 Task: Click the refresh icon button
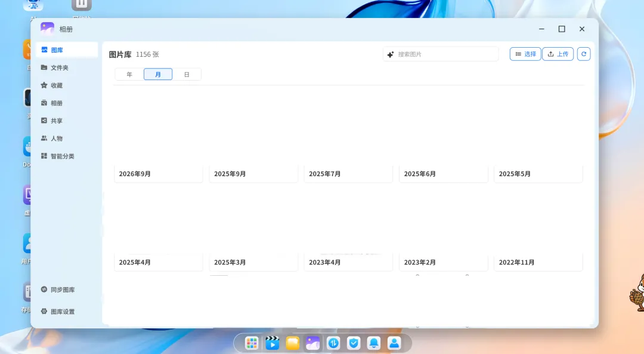click(x=584, y=54)
